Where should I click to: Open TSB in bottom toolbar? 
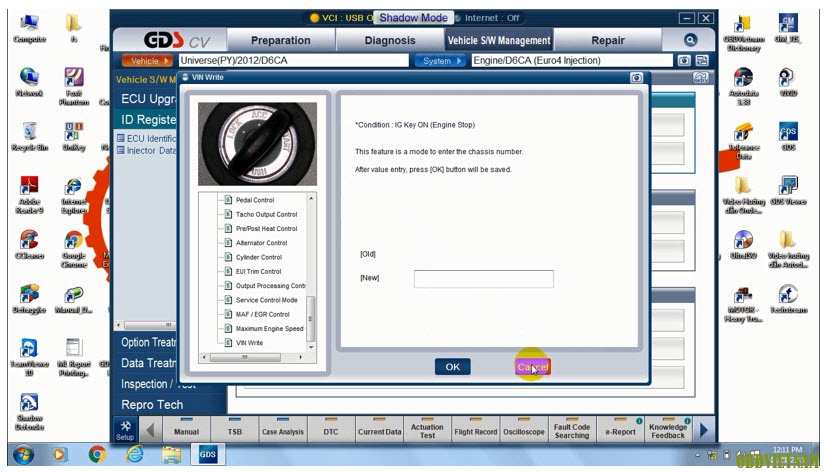click(234, 430)
